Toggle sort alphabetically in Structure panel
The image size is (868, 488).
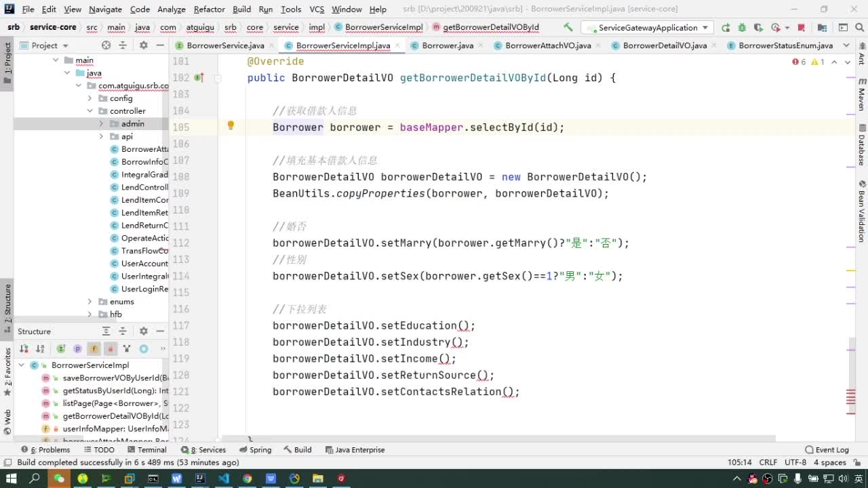pos(41,349)
